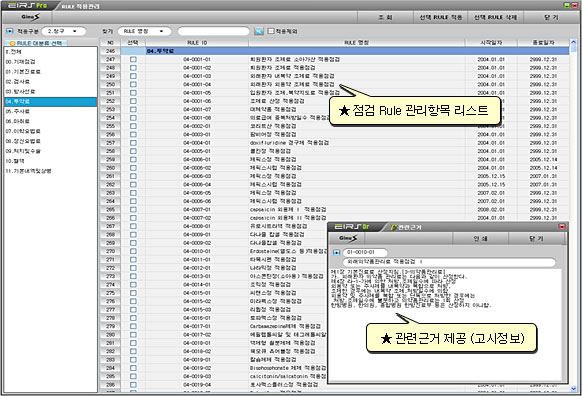The width and height of the screenshot is (582, 396).
Task: Tick the checkbox for rule 04-0004-01
Action: tap(133, 143)
